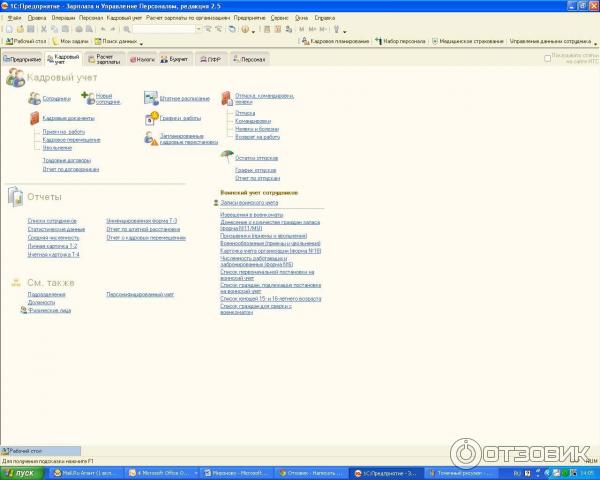Open the Штатное расписание icon

[x=150, y=98]
